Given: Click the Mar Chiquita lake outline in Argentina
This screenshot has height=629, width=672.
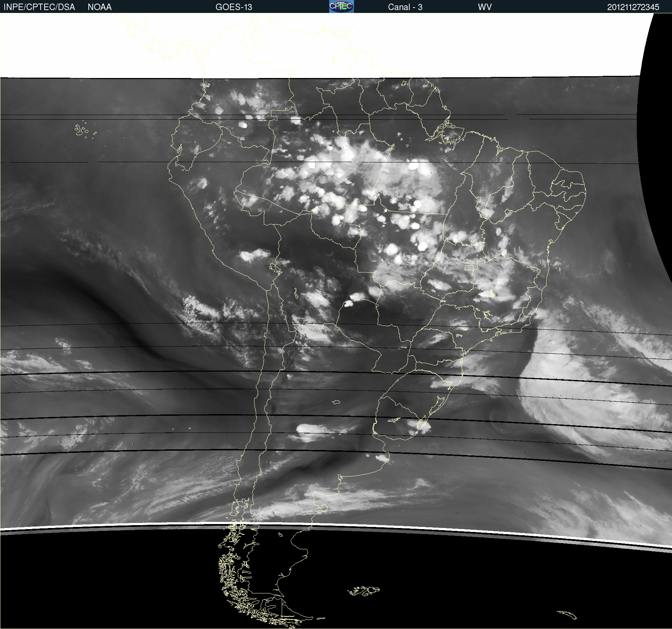Looking at the screenshot, I should [x=336, y=402].
